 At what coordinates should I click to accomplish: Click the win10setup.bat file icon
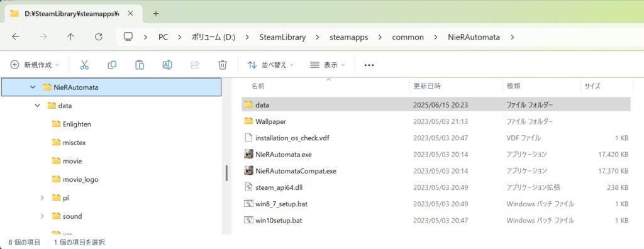(248, 220)
